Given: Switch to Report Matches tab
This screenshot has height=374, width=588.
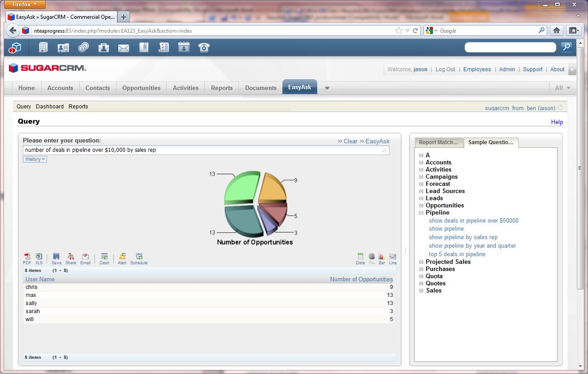Looking at the screenshot, I should click(439, 142).
